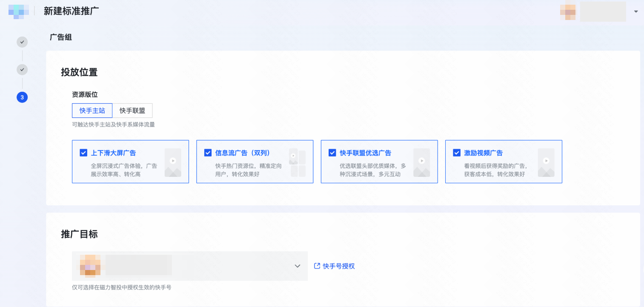The image size is (644, 307).
Task: Click the 快手联盟优选广告 preview thumbnail
Action: coord(421,162)
